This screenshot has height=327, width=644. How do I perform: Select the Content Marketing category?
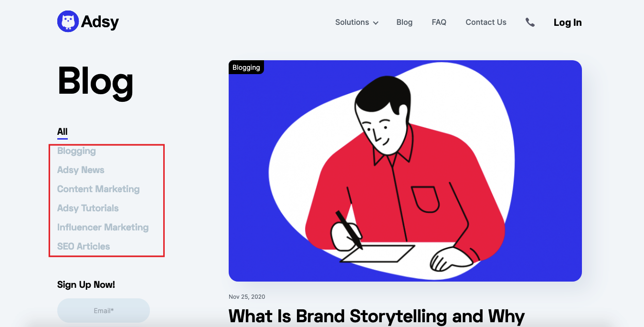(x=98, y=189)
